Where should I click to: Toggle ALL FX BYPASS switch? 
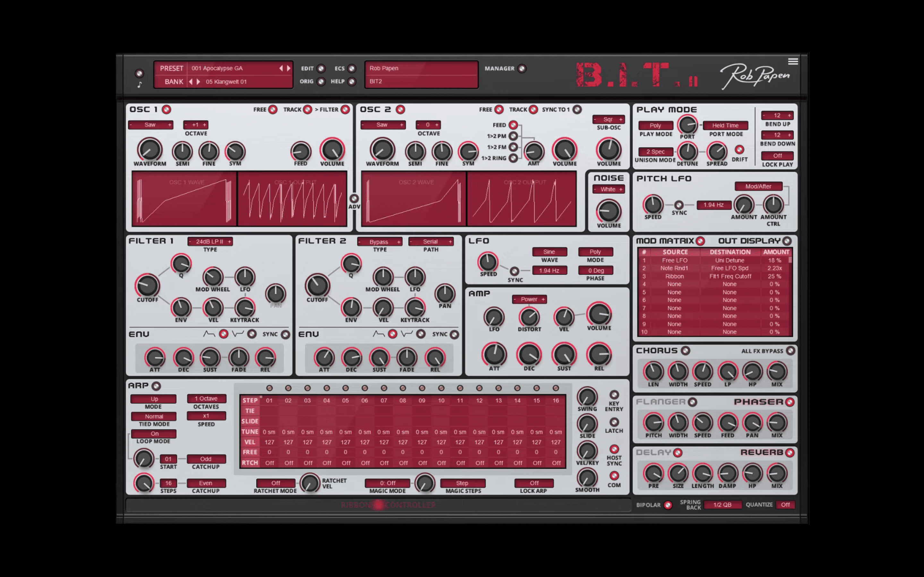tap(790, 351)
